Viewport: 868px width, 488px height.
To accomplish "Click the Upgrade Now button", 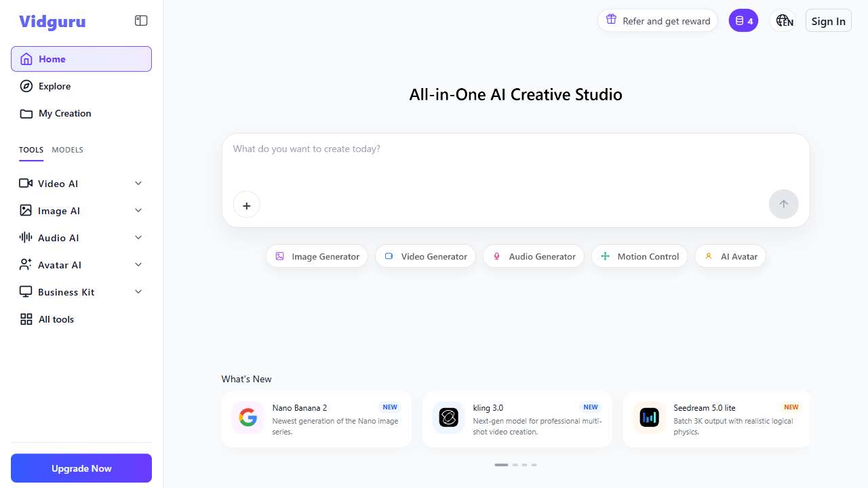I will (81, 468).
